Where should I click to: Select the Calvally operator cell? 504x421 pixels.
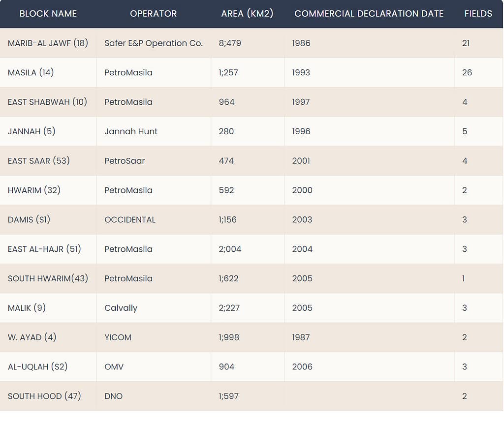121,308
